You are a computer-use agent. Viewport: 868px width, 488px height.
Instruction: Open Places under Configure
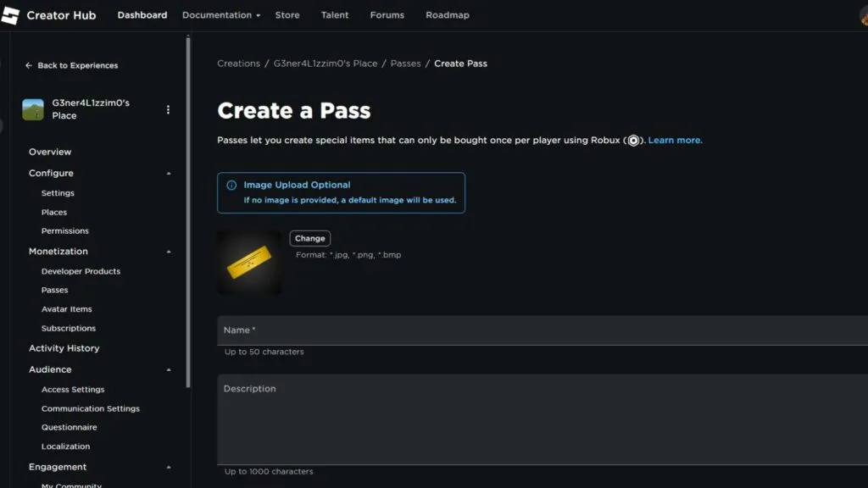coord(54,213)
